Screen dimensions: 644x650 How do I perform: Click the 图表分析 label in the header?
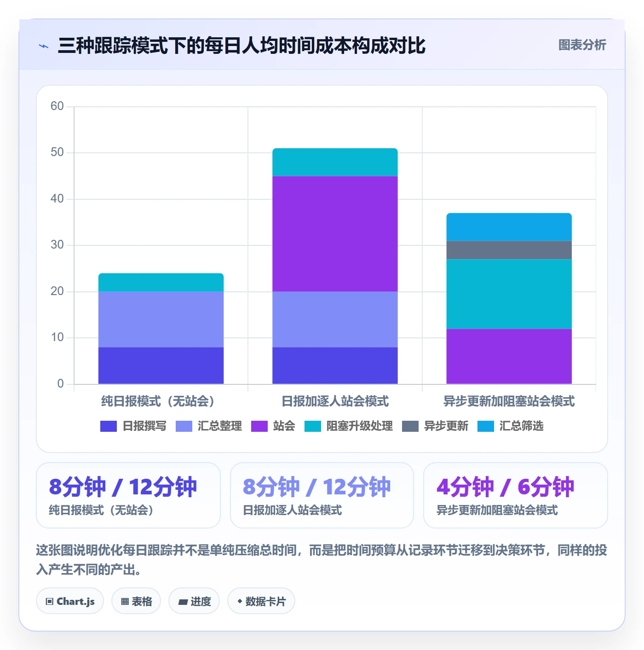[x=582, y=45]
